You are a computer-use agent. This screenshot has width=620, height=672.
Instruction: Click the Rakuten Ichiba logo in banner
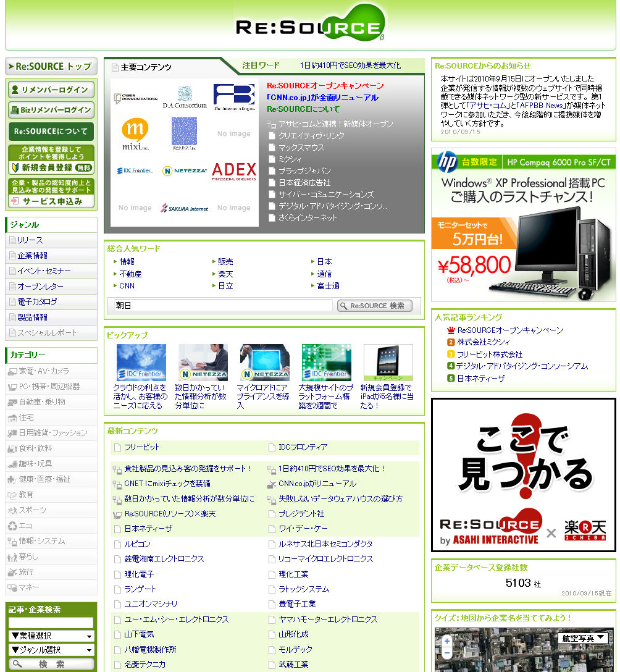point(585,531)
